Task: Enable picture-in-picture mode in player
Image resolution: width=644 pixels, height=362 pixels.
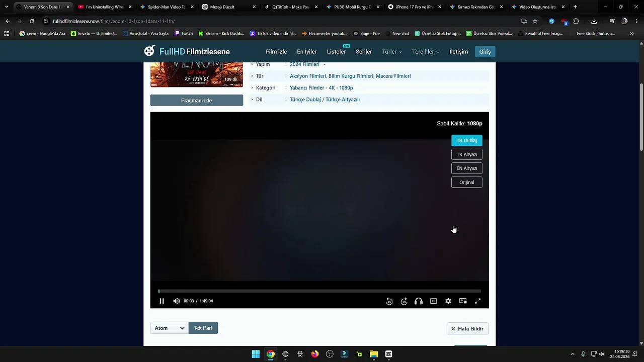Action: (463, 301)
